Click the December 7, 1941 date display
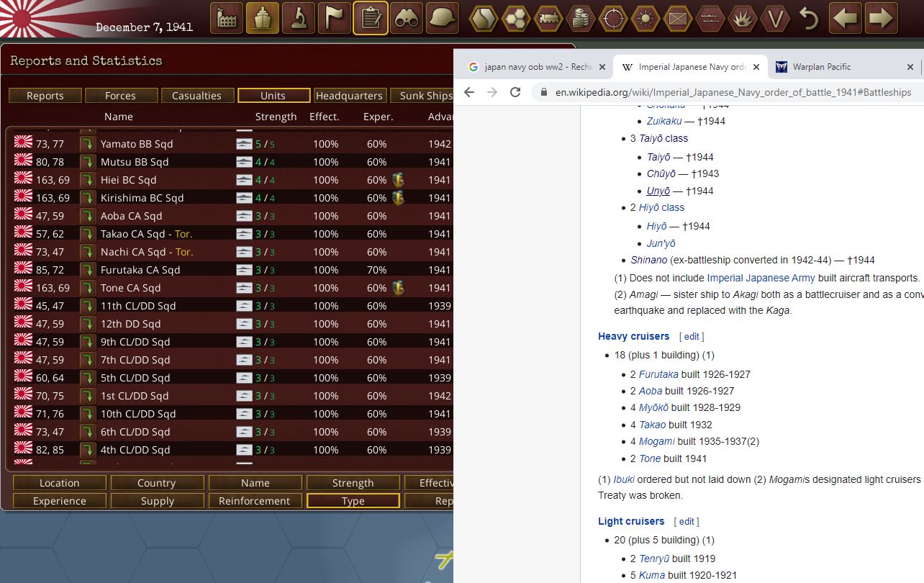This screenshot has width=924, height=583. point(144,27)
